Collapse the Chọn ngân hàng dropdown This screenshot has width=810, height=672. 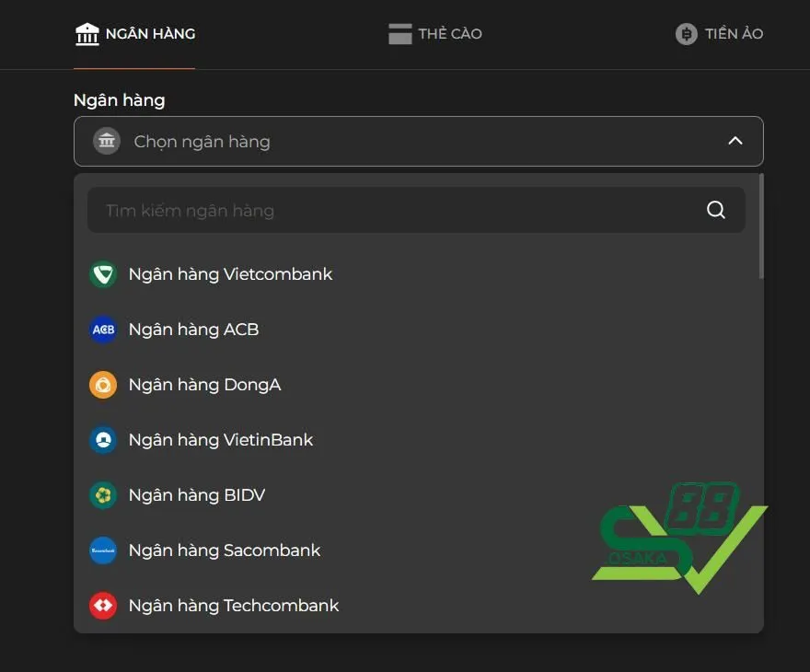point(419,141)
